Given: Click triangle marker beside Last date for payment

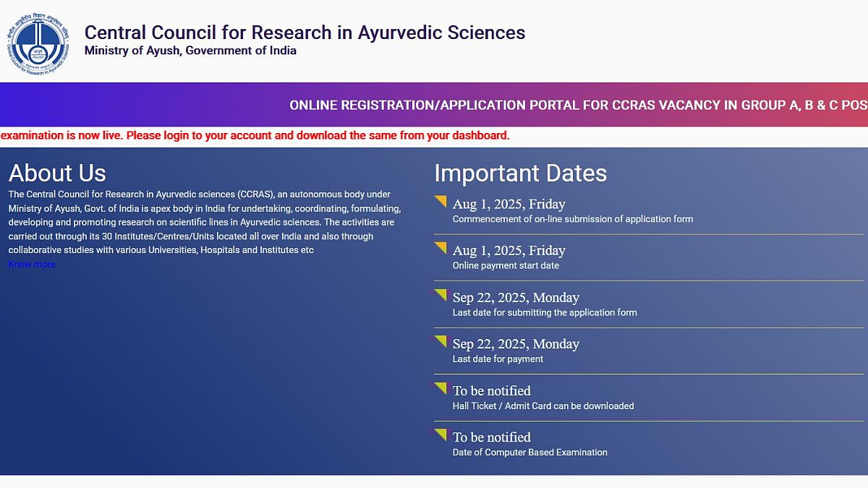Looking at the screenshot, I should [x=441, y=341].
